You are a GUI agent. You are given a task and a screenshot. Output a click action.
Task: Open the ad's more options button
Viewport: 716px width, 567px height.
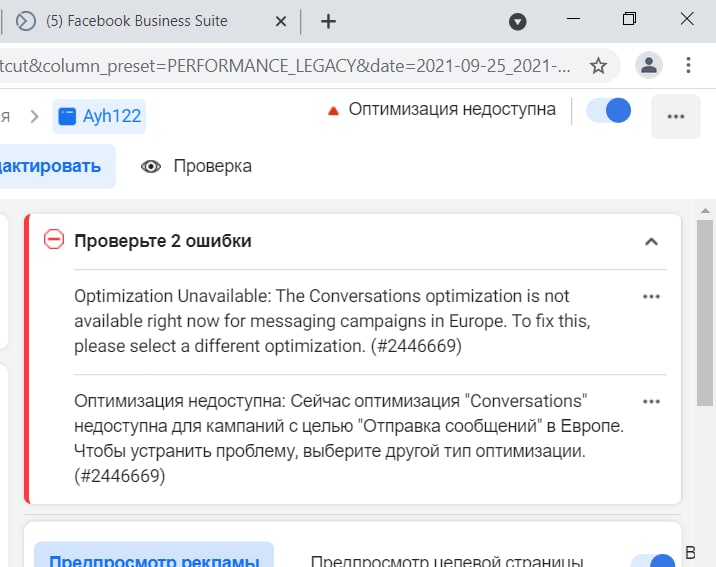[x=675, y=116]
